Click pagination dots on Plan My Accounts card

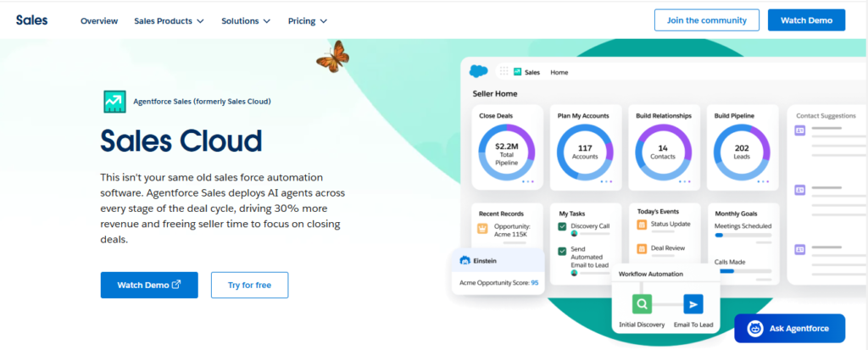point(606,181)
